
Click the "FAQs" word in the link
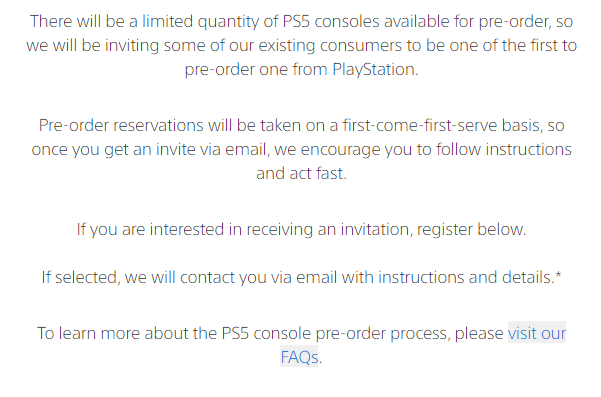pos(299,357)
